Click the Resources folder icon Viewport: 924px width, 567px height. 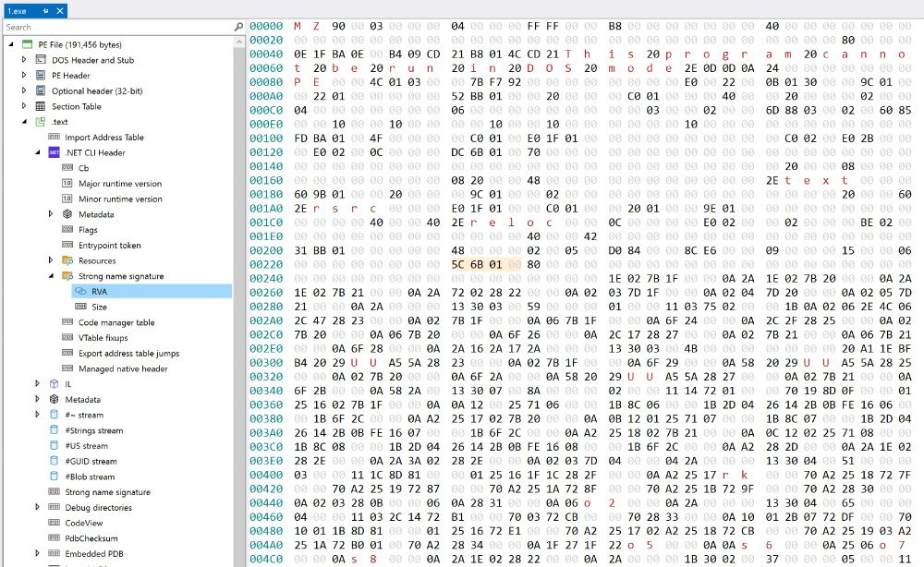pyautogui.click(x=67, y=260)
